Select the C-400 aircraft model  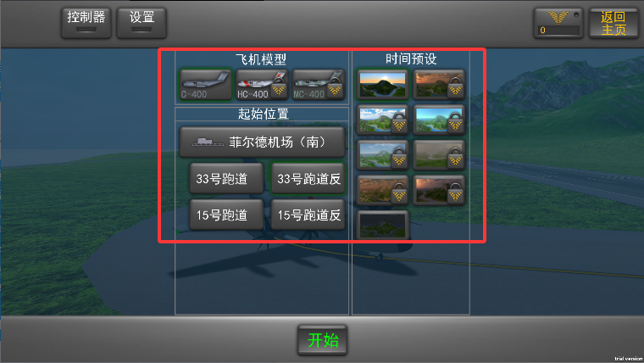click(x=205, y=85)
